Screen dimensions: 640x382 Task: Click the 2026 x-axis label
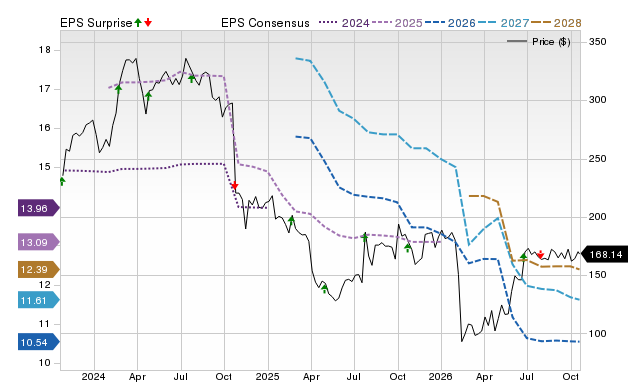tap(440, 376)
